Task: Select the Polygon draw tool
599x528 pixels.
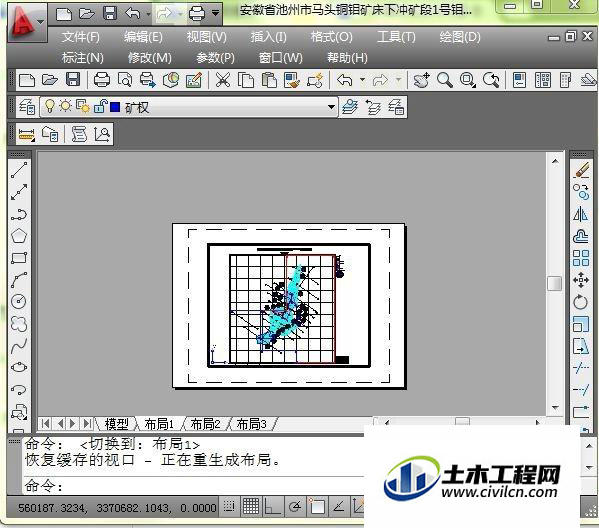Action: tap(19, 236)
